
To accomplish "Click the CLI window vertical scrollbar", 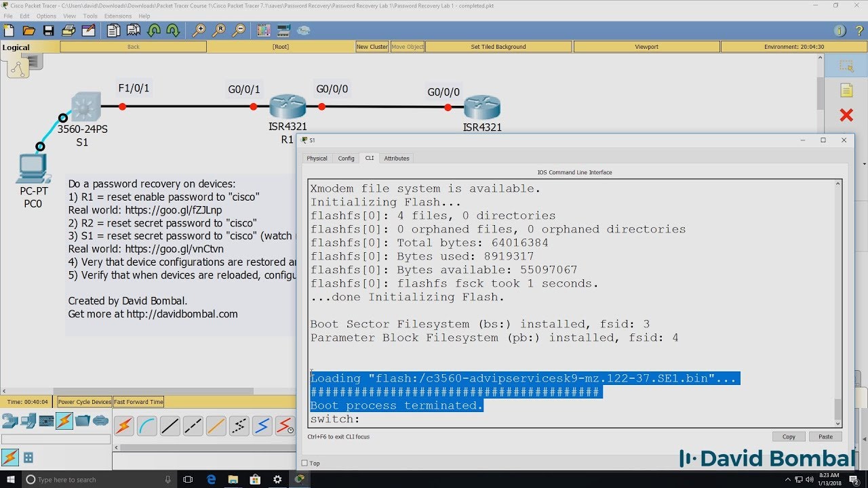I will coord(838,303).
